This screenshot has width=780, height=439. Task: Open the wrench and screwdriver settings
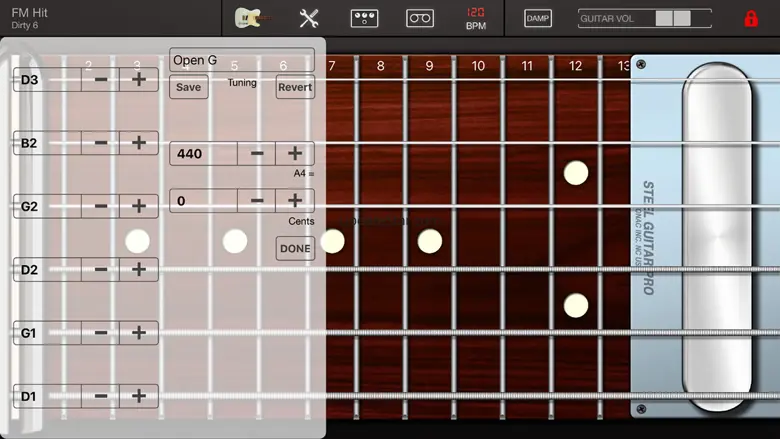point(309,18)
